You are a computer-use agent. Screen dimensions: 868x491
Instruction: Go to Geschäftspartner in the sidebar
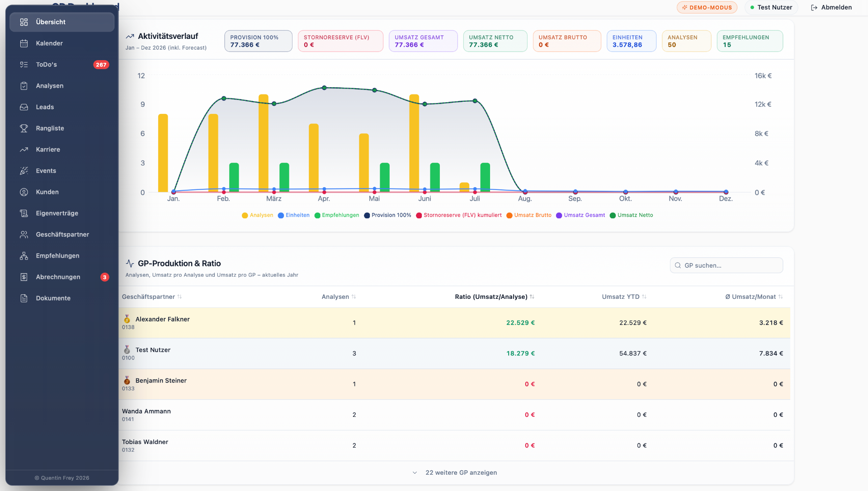62,235
